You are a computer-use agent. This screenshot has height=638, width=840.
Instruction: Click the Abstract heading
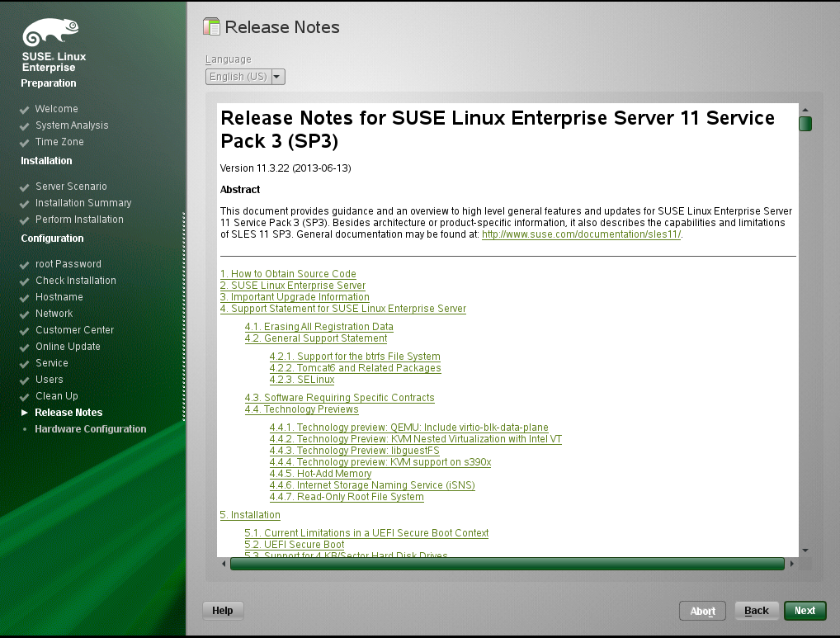[240, 190]
